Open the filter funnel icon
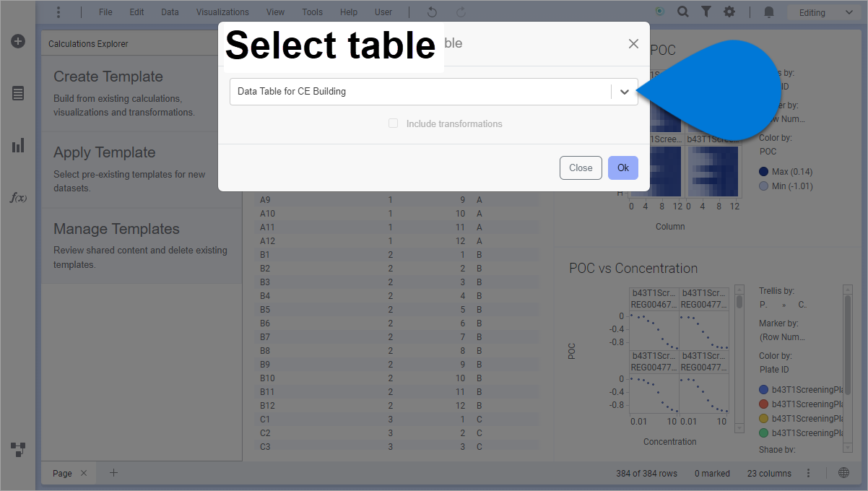The image size is (868, 491). tap(706, 12)
